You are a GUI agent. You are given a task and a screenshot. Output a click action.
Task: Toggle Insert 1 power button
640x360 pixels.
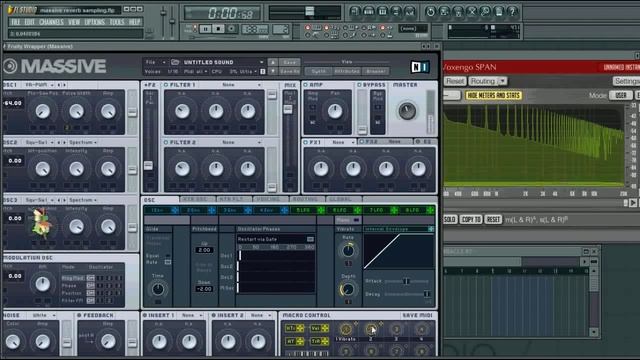145,316
